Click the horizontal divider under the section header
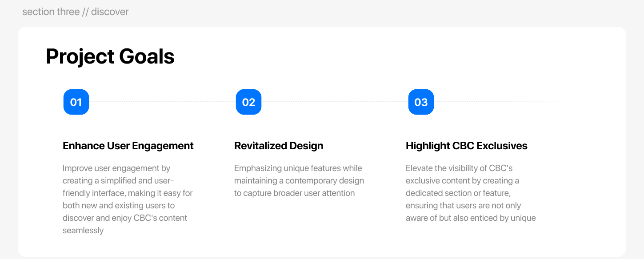Viewport: 644px width, 259px height. click(322, 22)
